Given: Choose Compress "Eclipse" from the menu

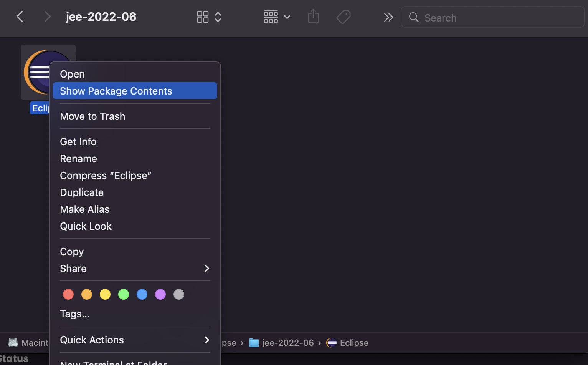Looking at the screenshot, I should click(x=106, y=175).
